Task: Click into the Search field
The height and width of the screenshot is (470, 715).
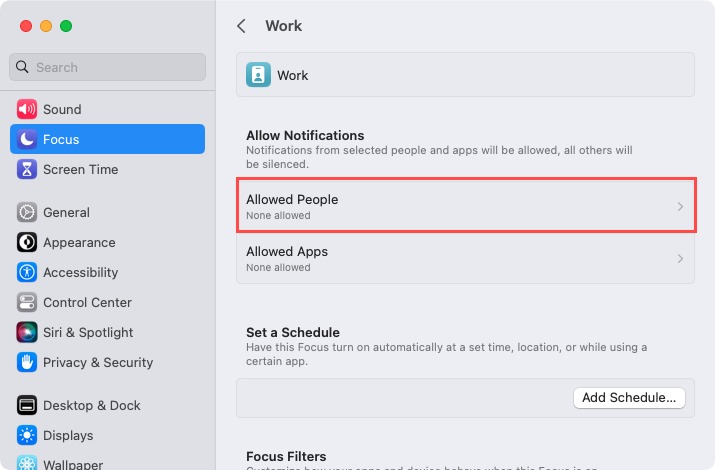Action: 108,67
